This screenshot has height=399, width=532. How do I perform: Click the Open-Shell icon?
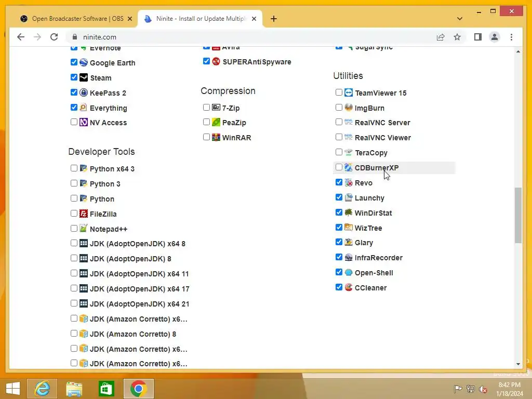pos(349,272)
